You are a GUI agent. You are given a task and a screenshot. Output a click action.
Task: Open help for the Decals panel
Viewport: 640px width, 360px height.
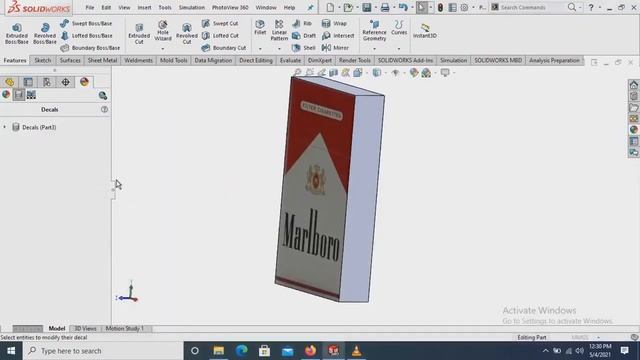pyautogui.click(x=104, y=109)
